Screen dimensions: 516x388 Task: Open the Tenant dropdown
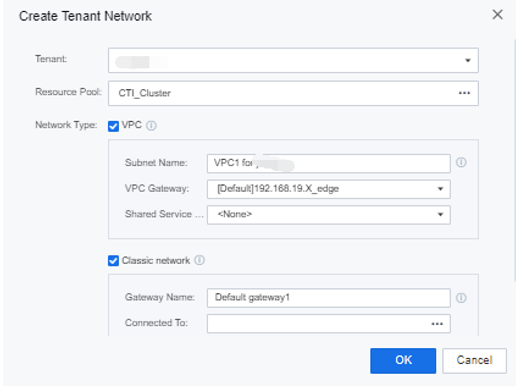[x=293, y=60]
